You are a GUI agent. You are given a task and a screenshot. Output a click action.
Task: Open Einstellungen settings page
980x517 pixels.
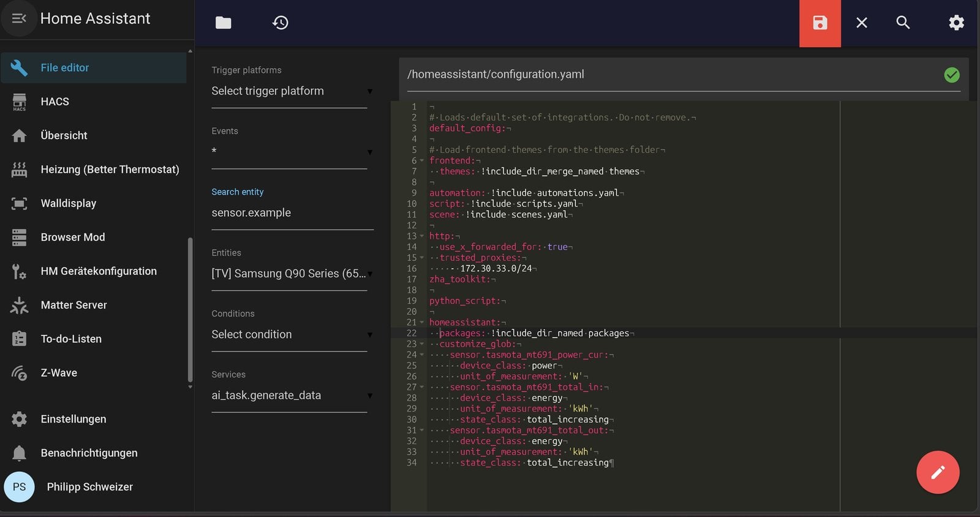[94, 419]
